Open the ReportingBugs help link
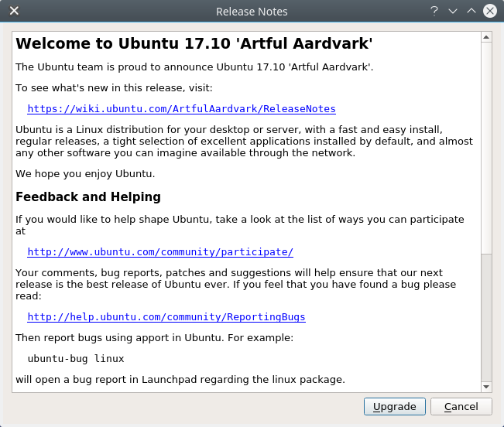 (166, 317)
